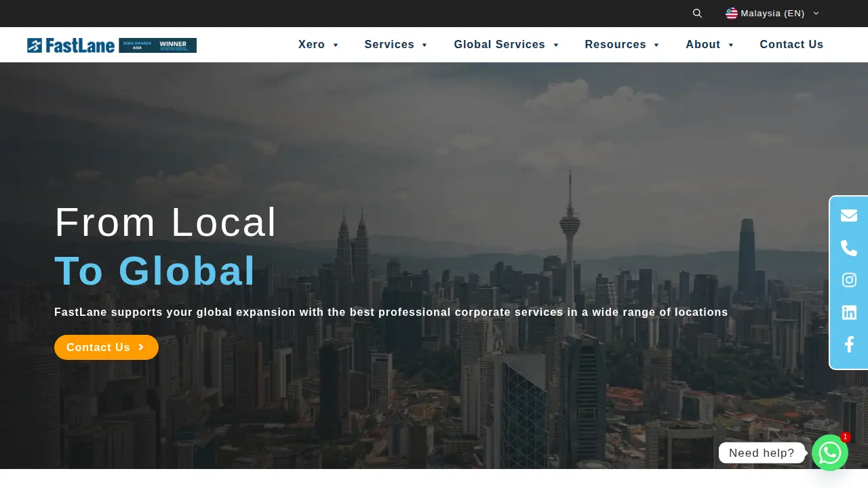
Task: Expand the Malaysia (EN) language dropdown
Action: pos(773,14)
